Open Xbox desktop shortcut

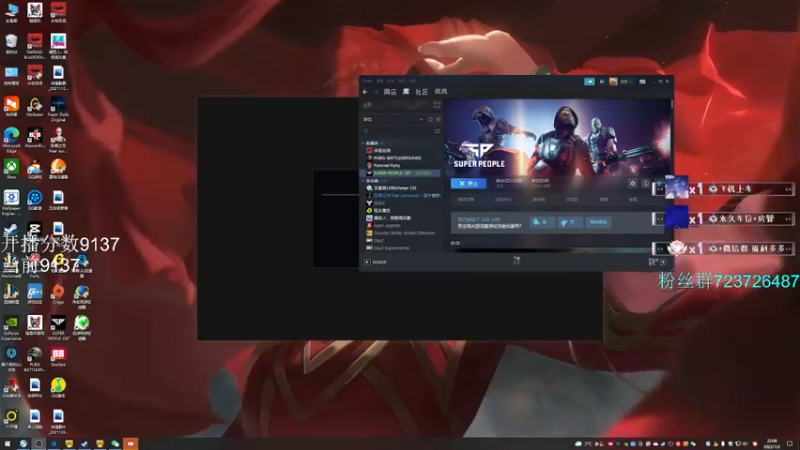click(11, 169)
